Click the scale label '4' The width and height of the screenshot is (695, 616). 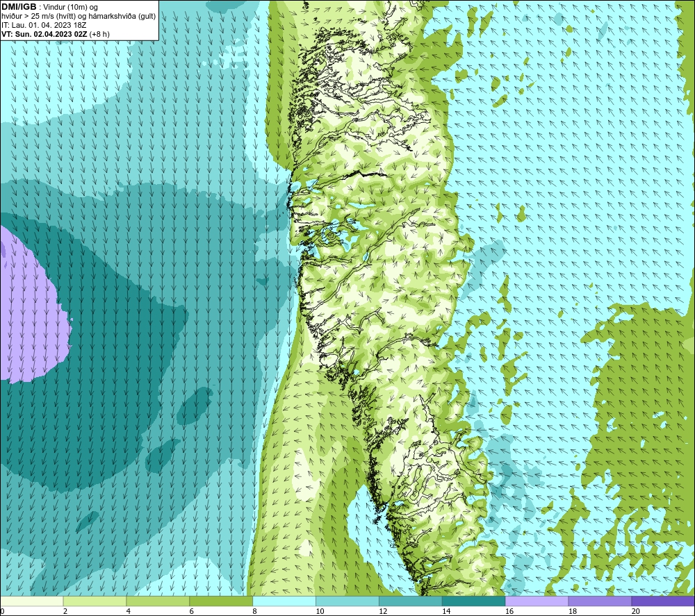128,611
